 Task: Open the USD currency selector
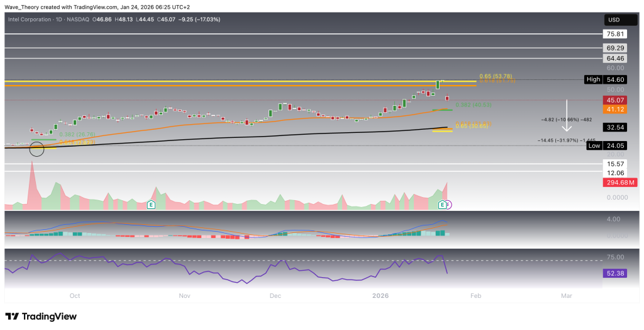615,20
